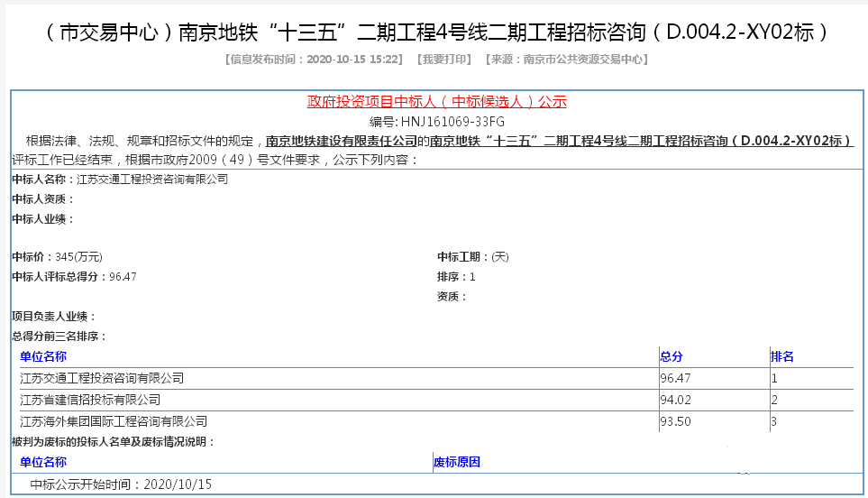Click the 信息发布时间 2020-10-15 15:22 text
The image size is (868, 498).
click(314, 60)
